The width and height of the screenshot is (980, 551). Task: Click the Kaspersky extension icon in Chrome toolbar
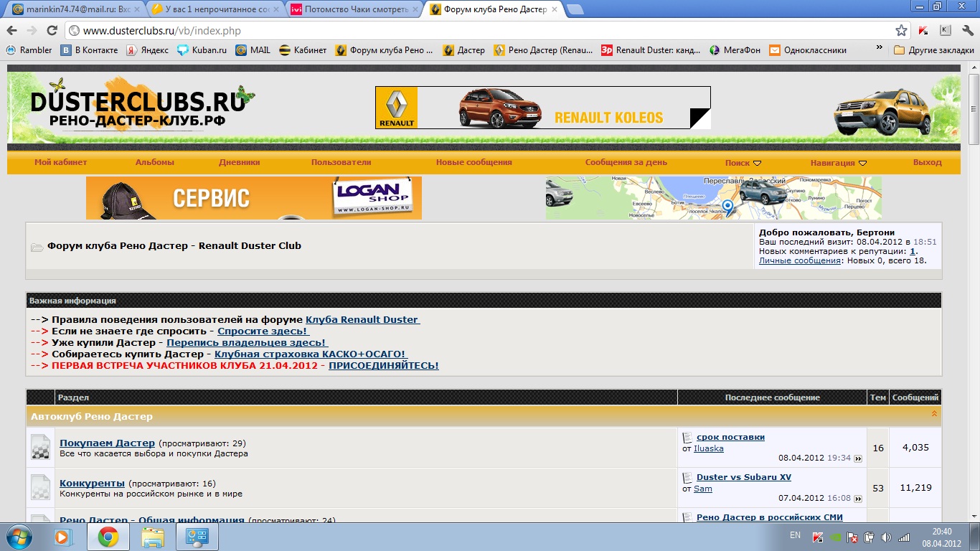(924, 31)
